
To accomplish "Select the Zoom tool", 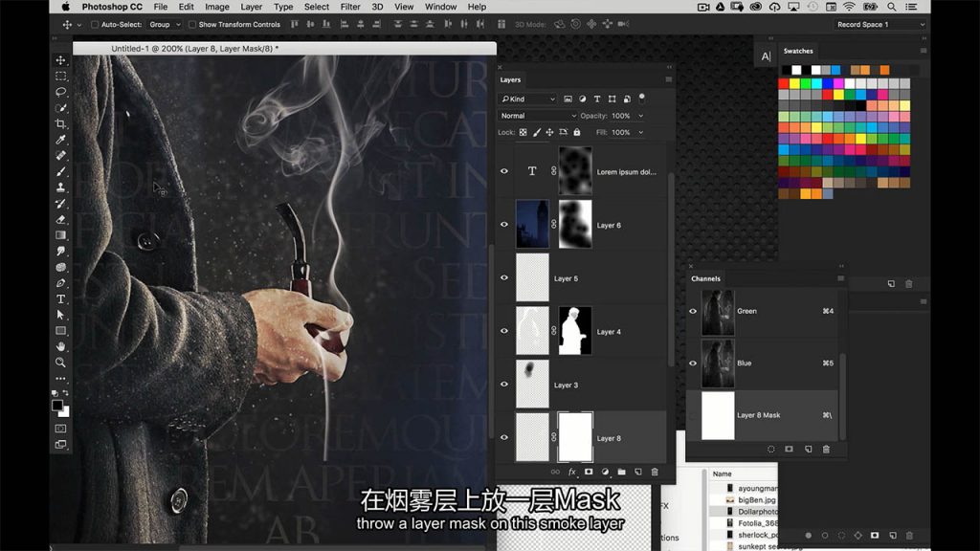I will click(x=60, y=363).
